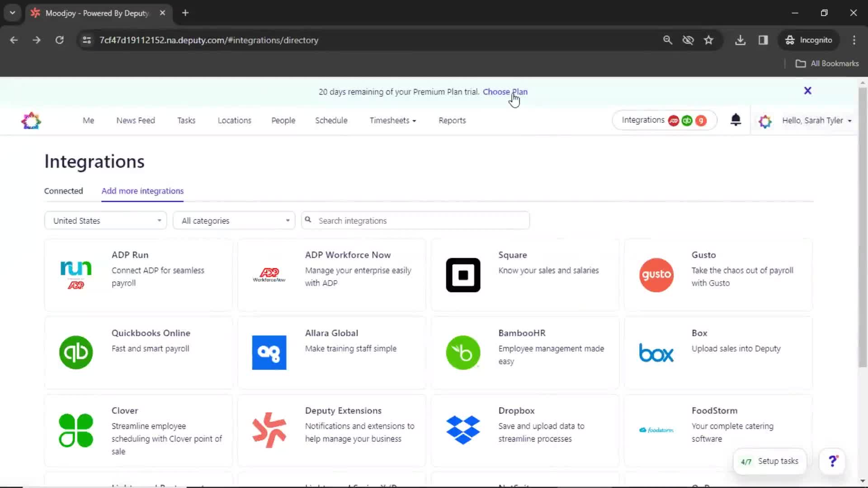View site information icon in address bar
The image size is (868, 488).
tap(87, 40)
